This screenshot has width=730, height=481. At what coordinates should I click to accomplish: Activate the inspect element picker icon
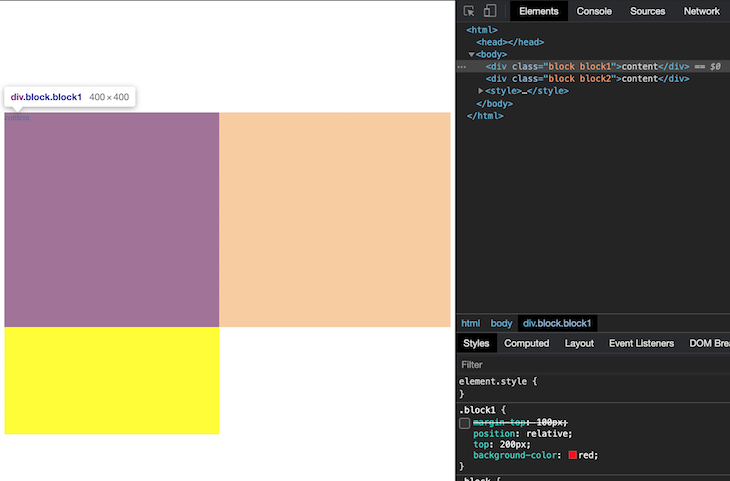tap(469, 11)
